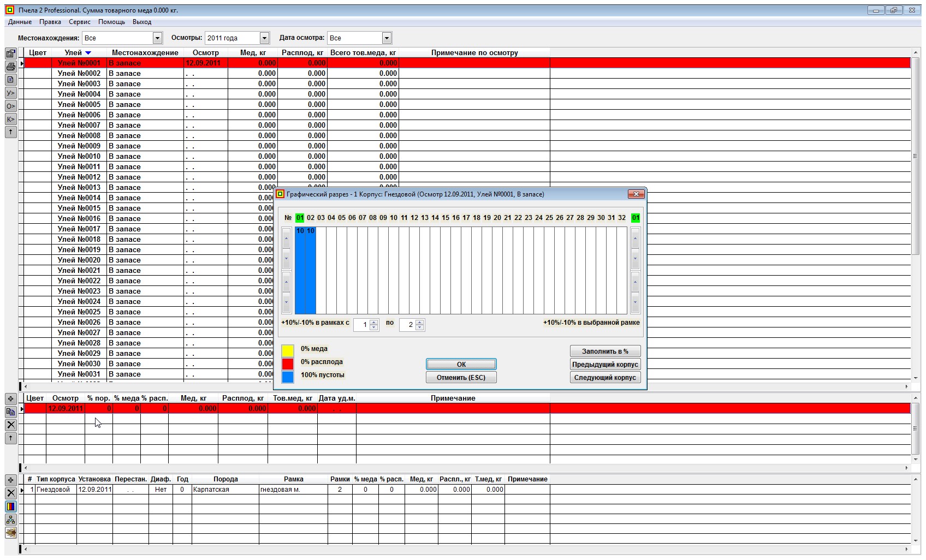Click the 12.09.2011 date in the inspections table
Screen dimensions: 926x560
tap(66, 409)
